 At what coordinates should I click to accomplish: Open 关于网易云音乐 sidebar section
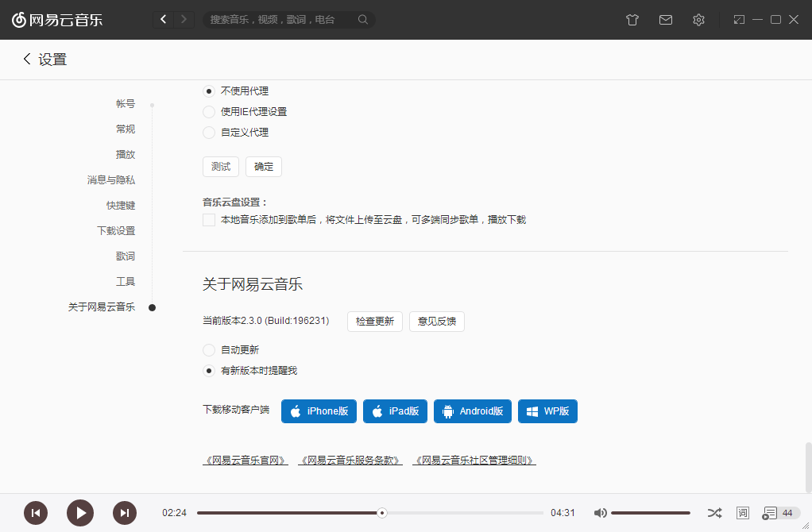point(102,306)
